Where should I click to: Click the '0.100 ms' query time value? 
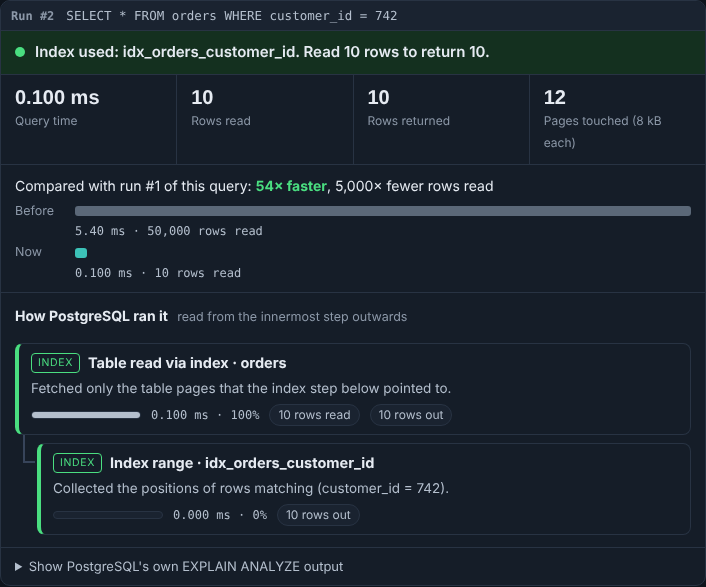[57, 98]
